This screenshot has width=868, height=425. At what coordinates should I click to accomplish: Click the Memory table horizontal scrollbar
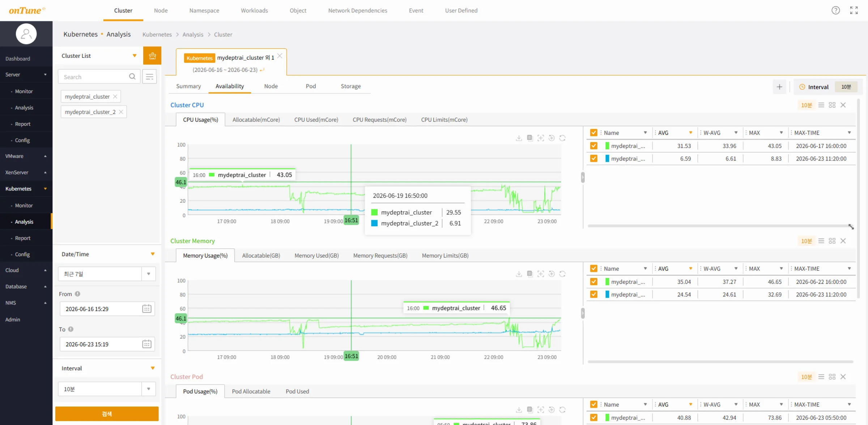pos(720,362)
